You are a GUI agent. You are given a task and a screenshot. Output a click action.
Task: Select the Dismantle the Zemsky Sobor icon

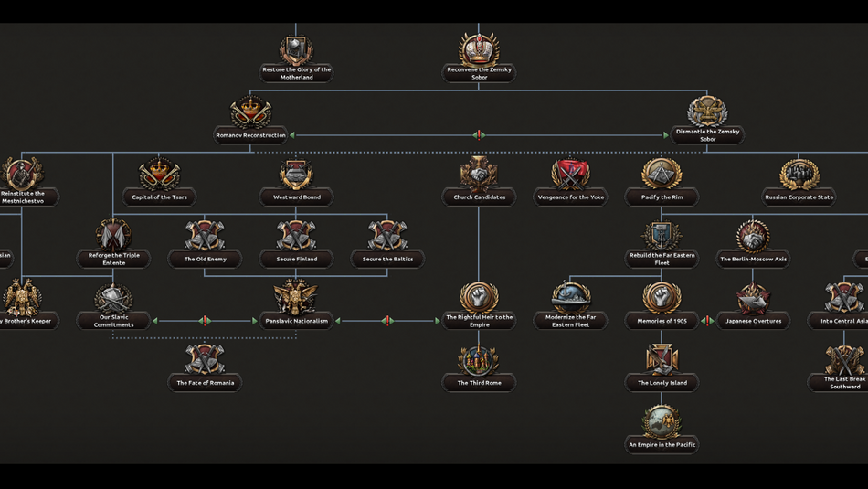click(x=707, y=111)
